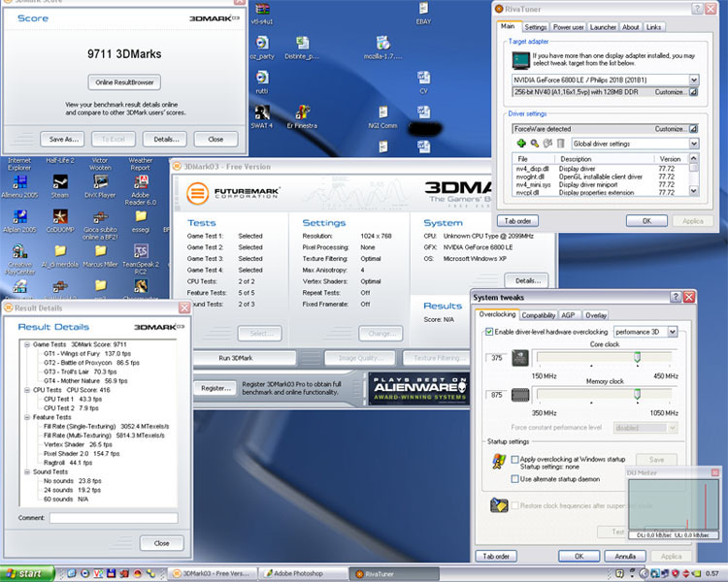Screen dimensions: 728x582
Task: Switch to the Launcher tab
Action: (x=603, y=27)
